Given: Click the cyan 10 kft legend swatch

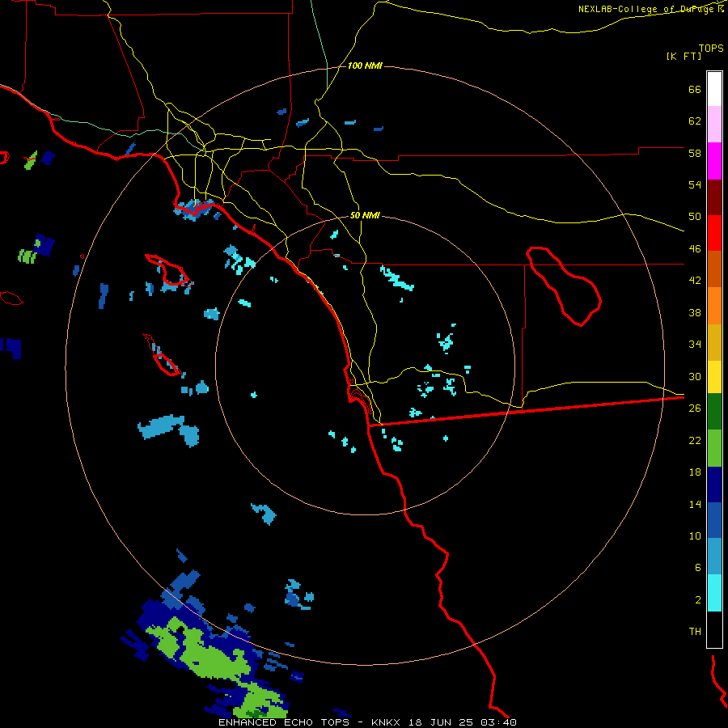Looking at the screenshot, I should (714, 593).
